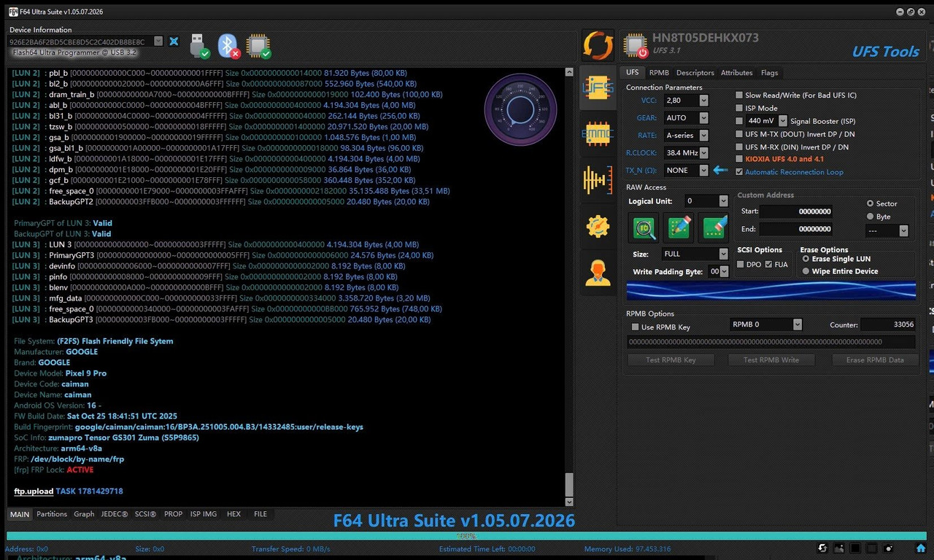The image size is (934, 560).
Task: Click the blue X beside device serial
Action: pos(174,42)
